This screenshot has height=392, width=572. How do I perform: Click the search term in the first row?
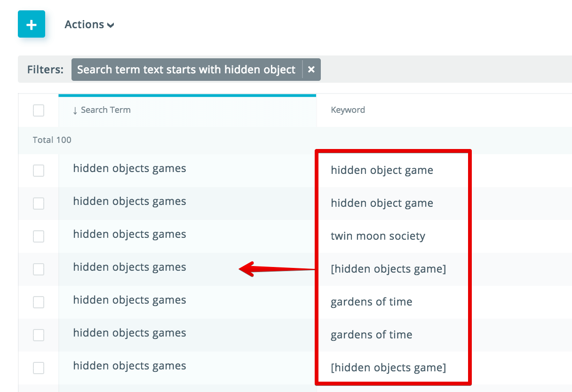point(129,168)
